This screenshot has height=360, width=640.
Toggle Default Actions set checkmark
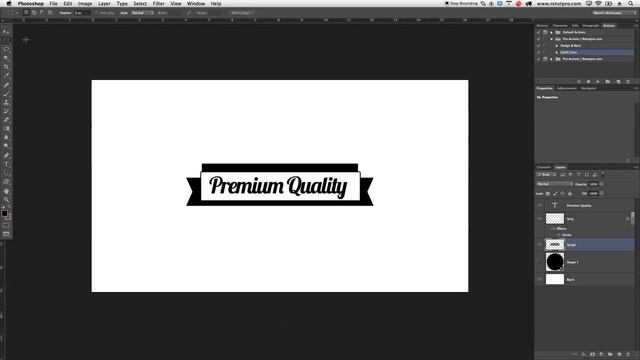click(538, 32)
